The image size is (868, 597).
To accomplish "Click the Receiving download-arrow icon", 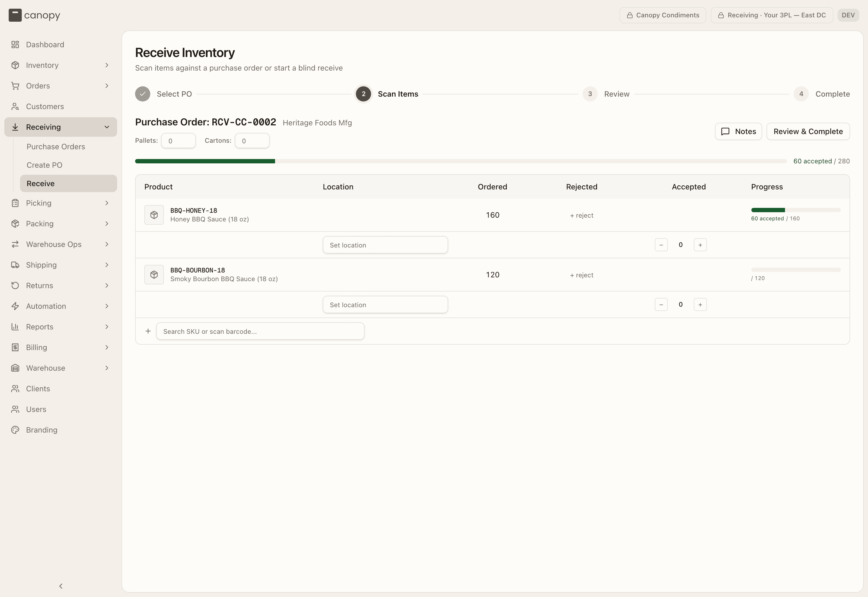I will [15, 127].
